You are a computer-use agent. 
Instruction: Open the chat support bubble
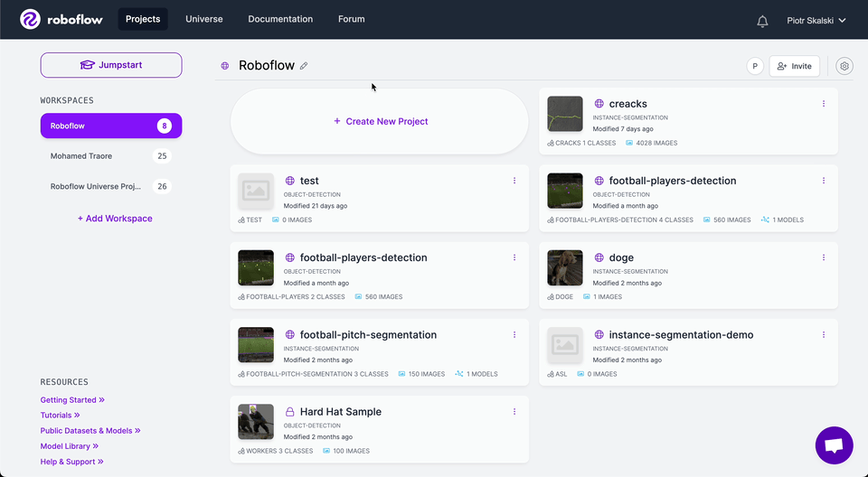click(834, 445)
